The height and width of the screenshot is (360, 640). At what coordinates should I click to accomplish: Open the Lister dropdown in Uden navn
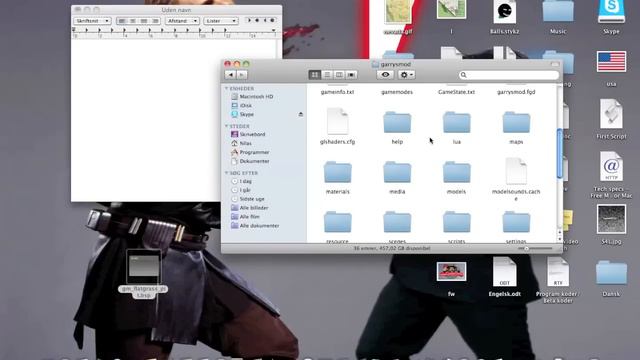(x=221, y=21)
